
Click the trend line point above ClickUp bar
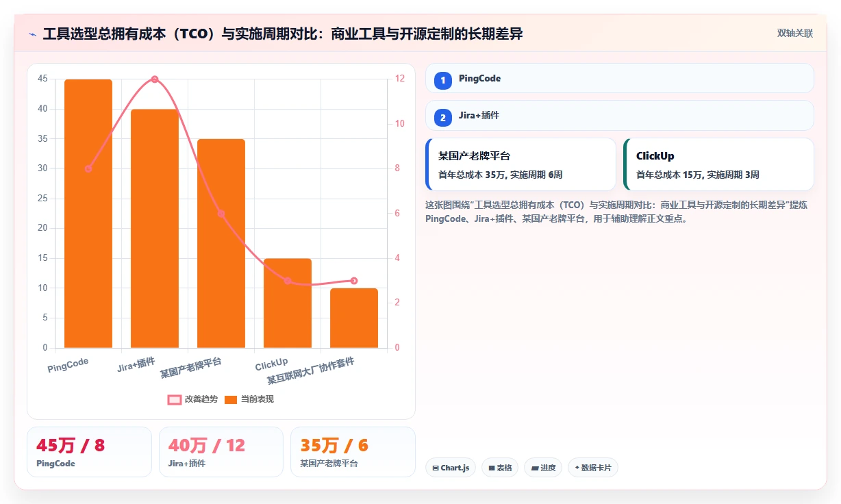[288, 281]
